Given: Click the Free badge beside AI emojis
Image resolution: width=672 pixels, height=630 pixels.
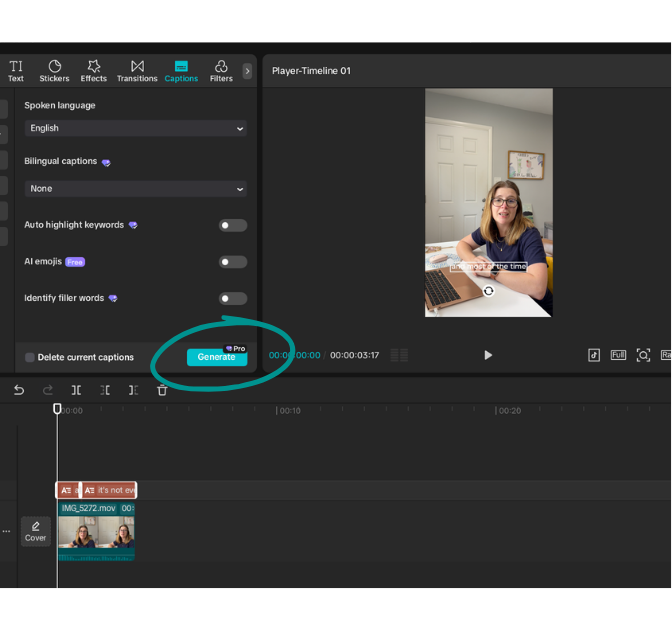Looking at the screenshot, I should tap(75, 262).
